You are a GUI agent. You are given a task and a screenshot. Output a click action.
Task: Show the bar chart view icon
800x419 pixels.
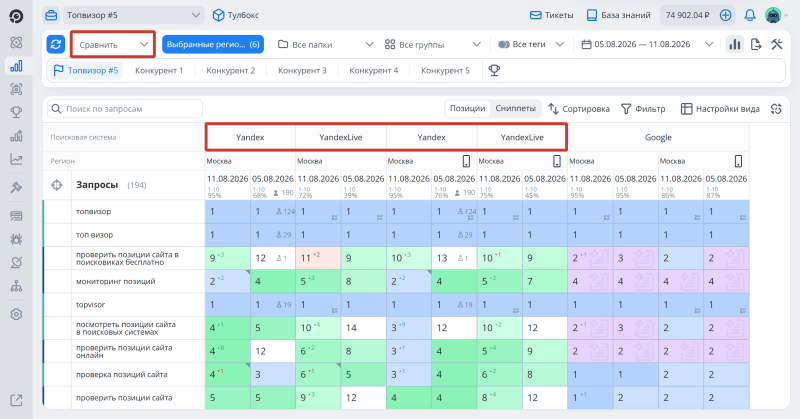tap(735, 44)
